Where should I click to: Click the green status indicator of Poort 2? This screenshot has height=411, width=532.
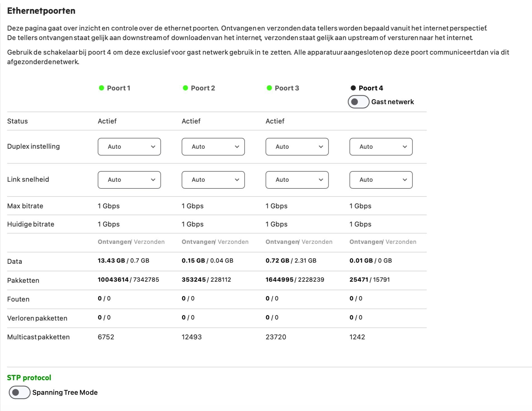coord(185,88)
